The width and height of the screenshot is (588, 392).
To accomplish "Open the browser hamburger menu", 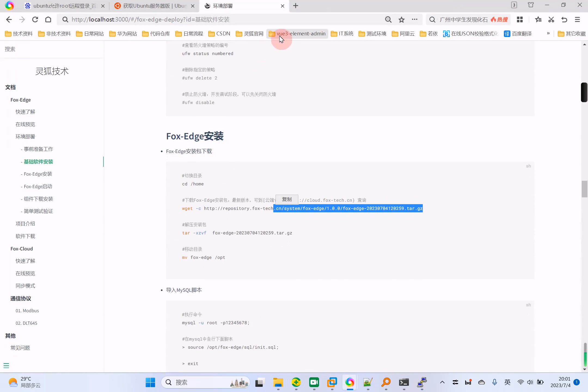I will pos(577,20).
